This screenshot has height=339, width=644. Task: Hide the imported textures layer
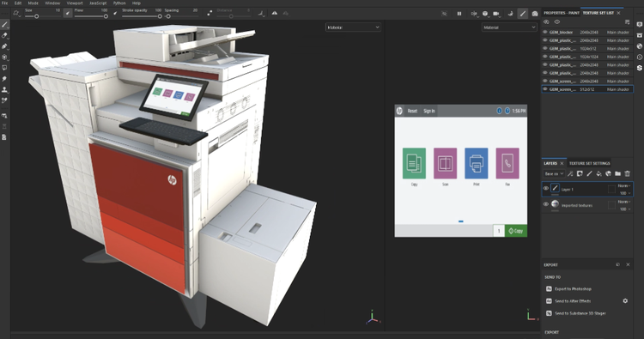click(546, 204)
